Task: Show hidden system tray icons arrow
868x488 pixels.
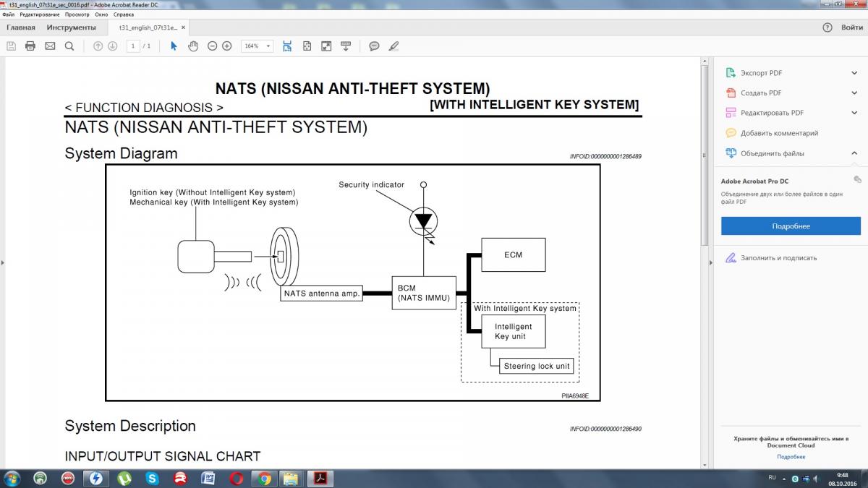Action: (x=786, y=478)
